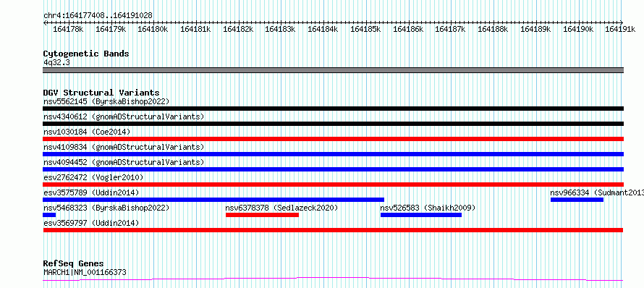
Task: Select the red bar under esv3569797
Action: point(333,230)
